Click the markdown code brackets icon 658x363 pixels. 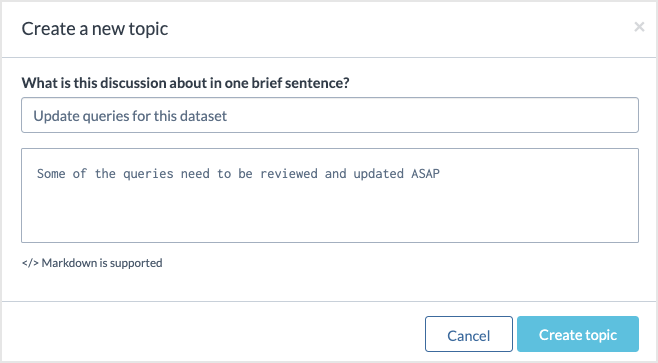tap(30, 263)
